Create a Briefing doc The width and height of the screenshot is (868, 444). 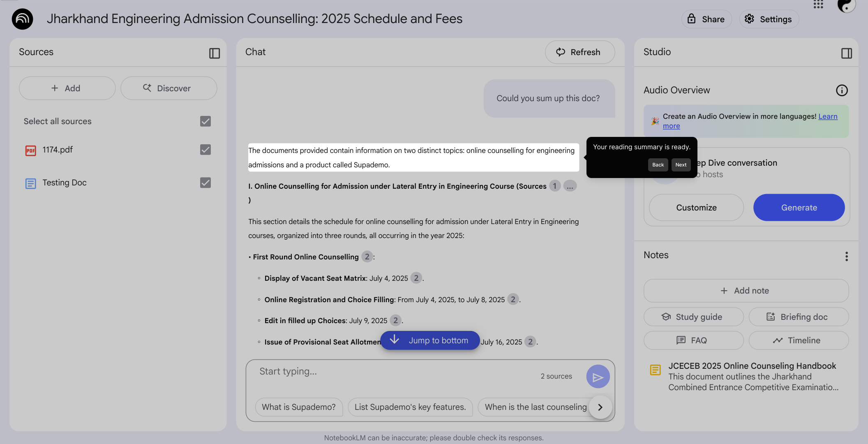pyautogui.click(x=799, y=317)
